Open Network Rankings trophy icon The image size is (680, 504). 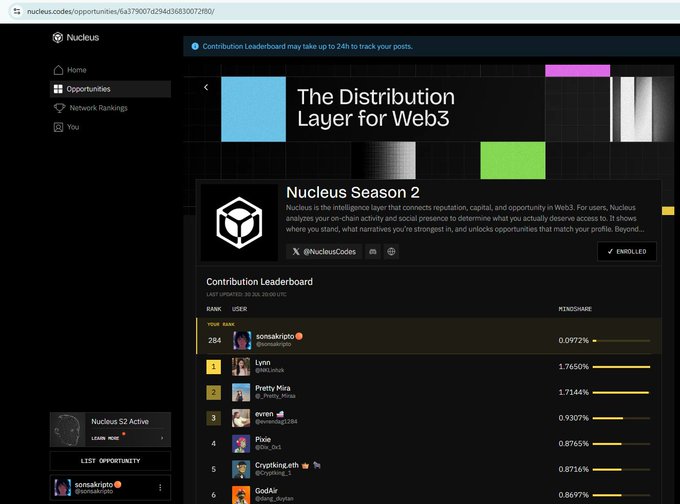59,108
